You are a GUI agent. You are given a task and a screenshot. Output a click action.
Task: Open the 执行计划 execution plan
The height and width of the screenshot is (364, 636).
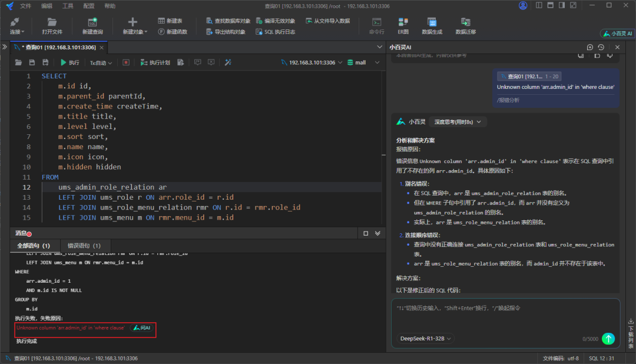coord(155,62)
